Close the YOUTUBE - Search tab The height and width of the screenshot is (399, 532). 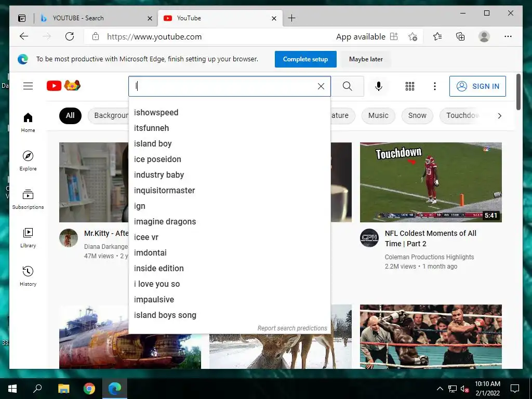coord(150,18)
